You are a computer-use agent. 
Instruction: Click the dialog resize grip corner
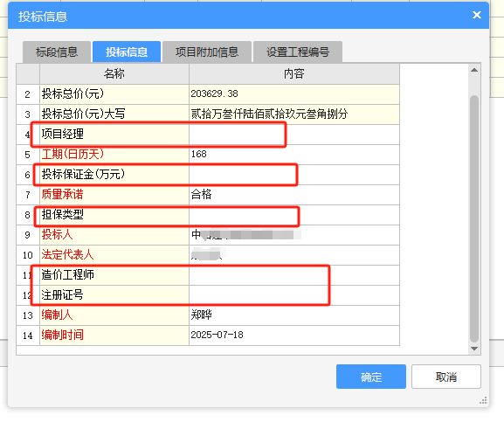click(x=483, y=400)
